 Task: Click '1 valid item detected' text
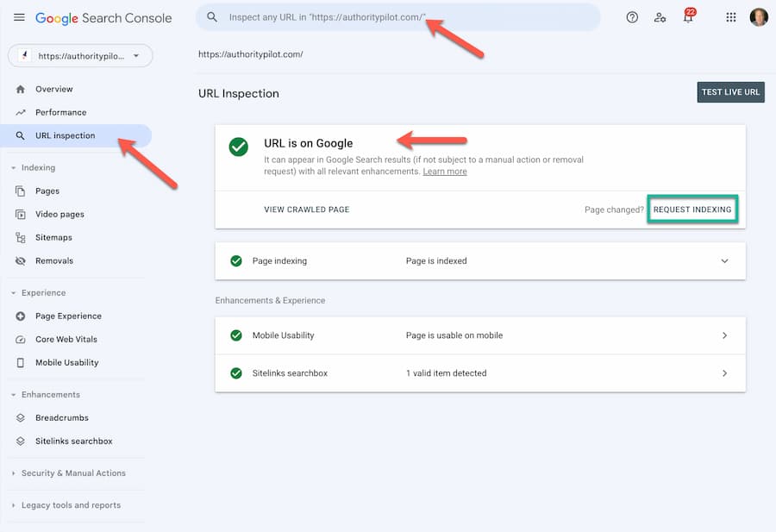pos(446,373)
